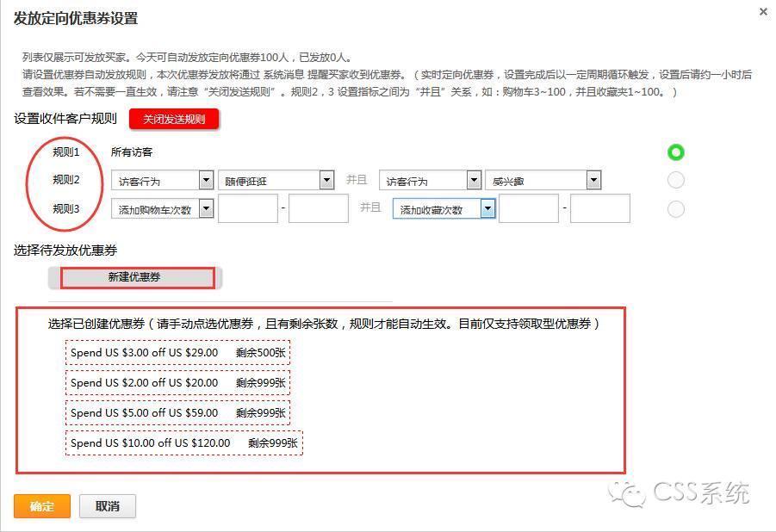Click the cart count minimum input field
The image size is (776, 532).
[247, 209]
